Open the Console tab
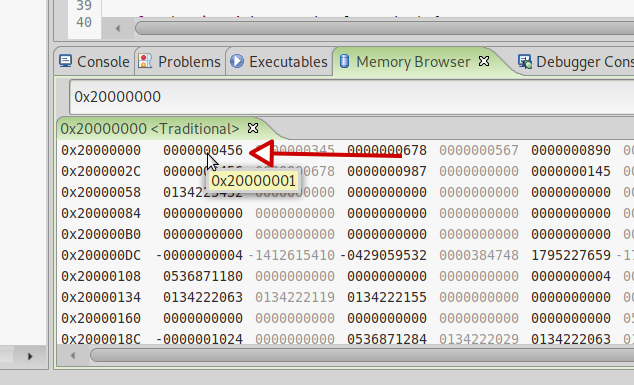 click(95, 62)
